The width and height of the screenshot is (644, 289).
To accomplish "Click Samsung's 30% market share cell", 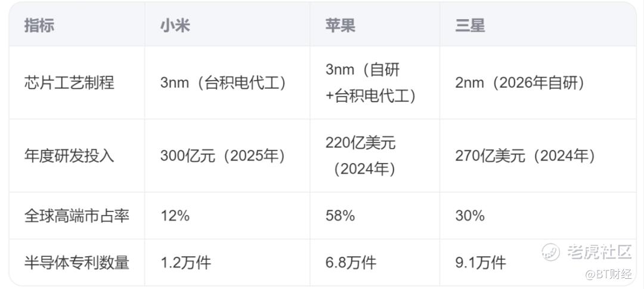I will [470, 216].
